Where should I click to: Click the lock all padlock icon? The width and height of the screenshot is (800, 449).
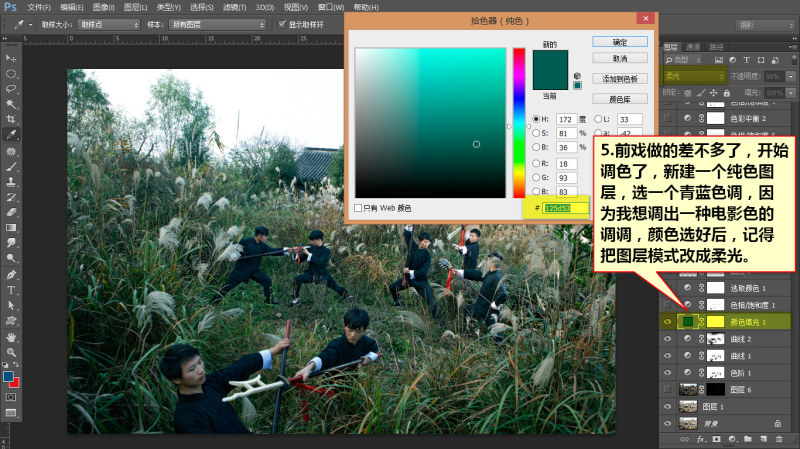click(727, 93)
